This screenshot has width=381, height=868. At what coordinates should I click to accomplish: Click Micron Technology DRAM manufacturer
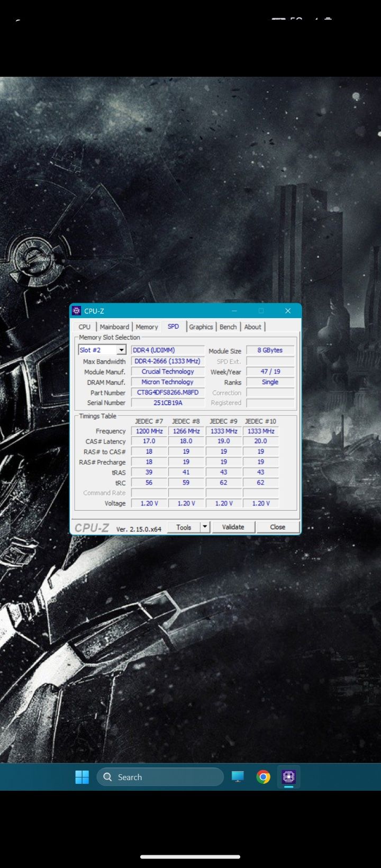(x=168, y=382)
